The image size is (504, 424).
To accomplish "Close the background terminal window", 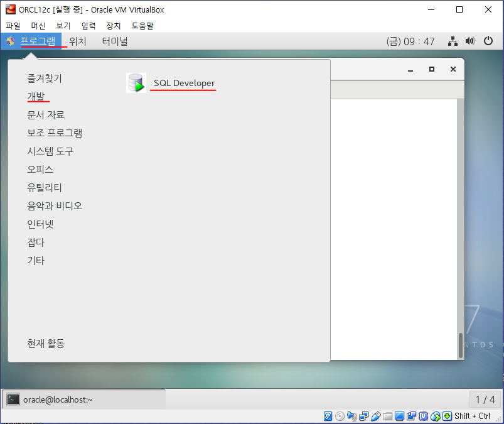I will click(x=453, y=69).
